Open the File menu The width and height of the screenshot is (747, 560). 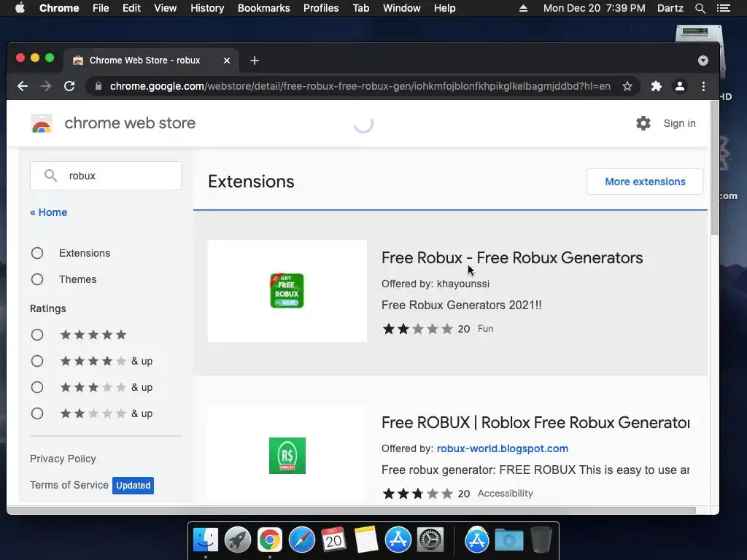click(101, 8)
